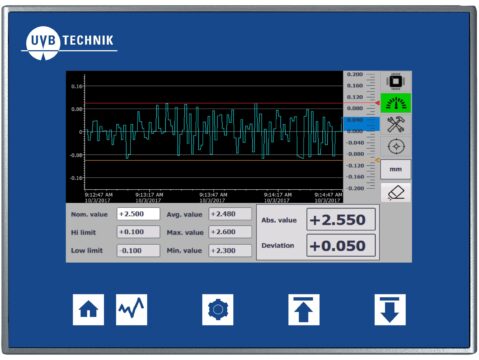Viewport: 479px width, 360px height.
Task: Click the 9:14:17 AM time axis label
Action: tap(278, 195)
